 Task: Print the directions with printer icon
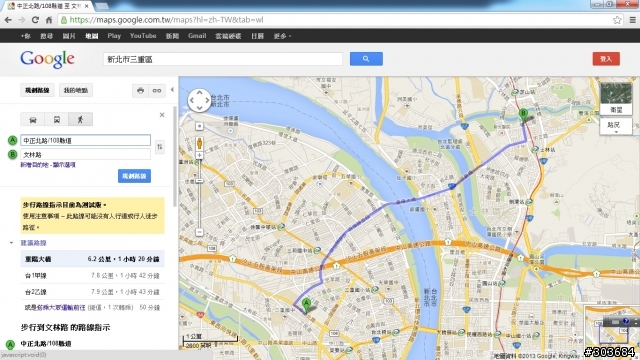tap(140, 90)
